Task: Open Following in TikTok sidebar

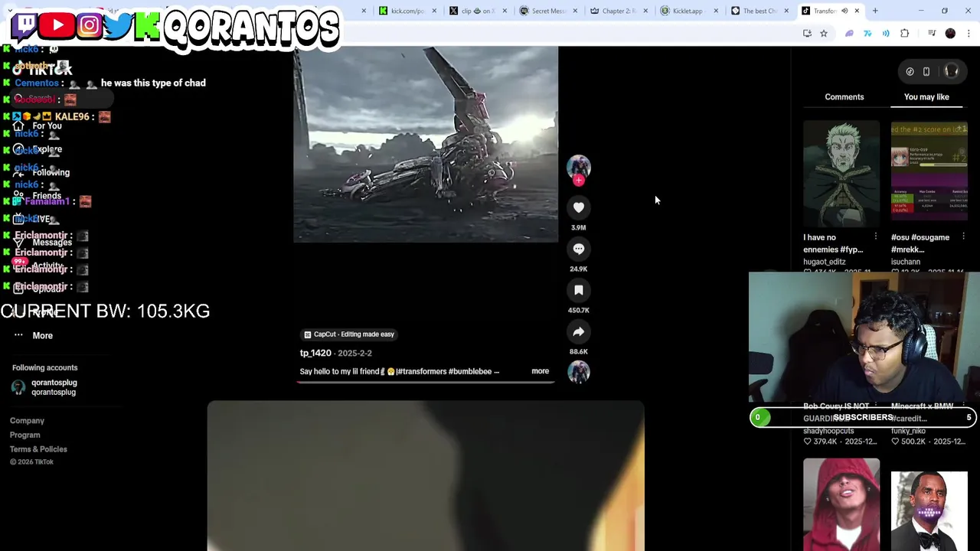Action: click(x=51, y=172)
